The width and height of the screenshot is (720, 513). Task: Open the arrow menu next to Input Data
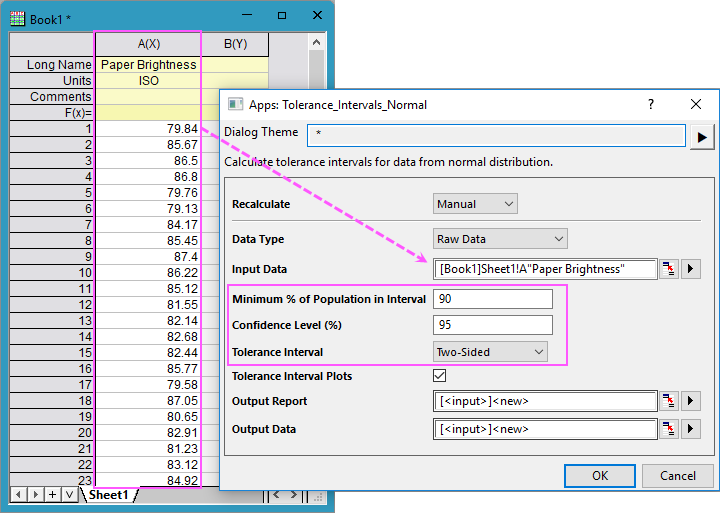click(691, 269)
